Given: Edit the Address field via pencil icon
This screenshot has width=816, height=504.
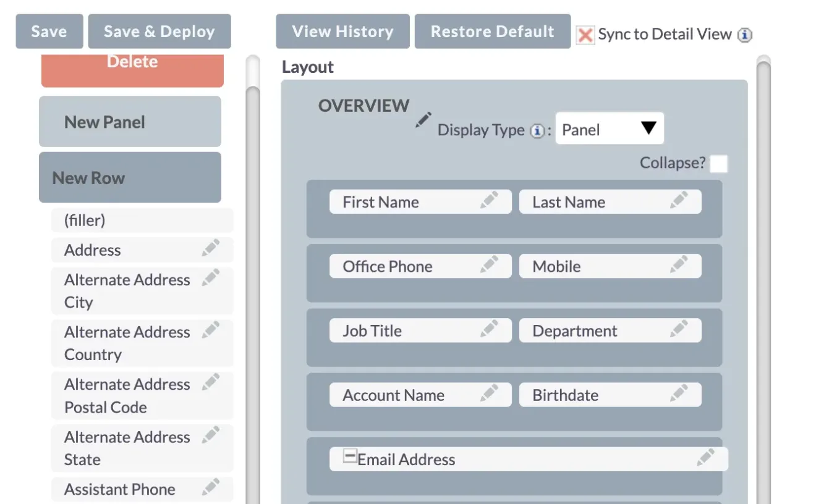Looking at the screenshot, I should 210,247.
